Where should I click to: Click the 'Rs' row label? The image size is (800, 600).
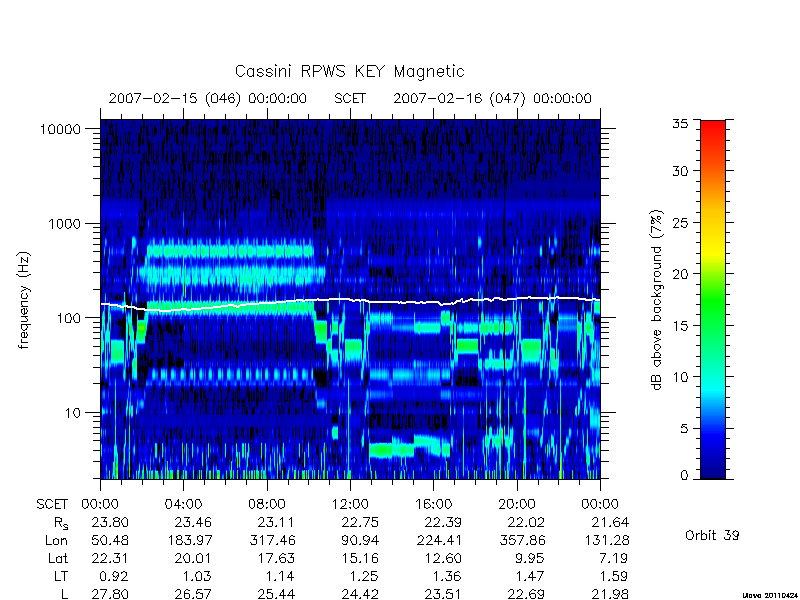tap(61, 523)
